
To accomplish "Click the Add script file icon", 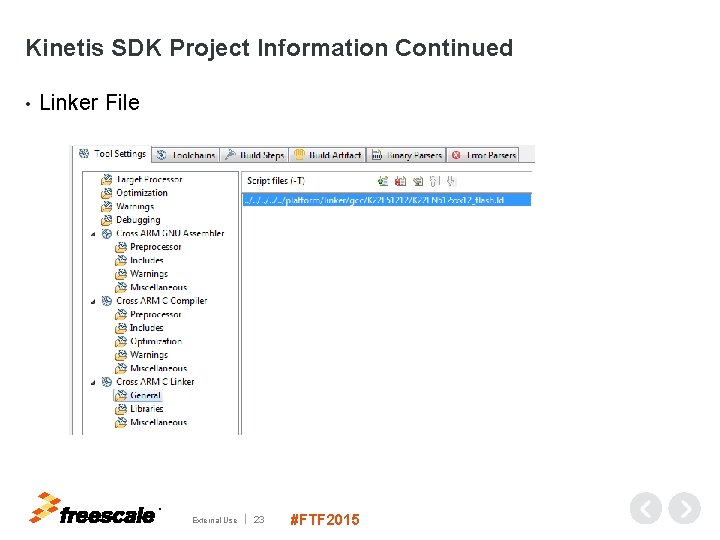I will (x=383, y=181).
